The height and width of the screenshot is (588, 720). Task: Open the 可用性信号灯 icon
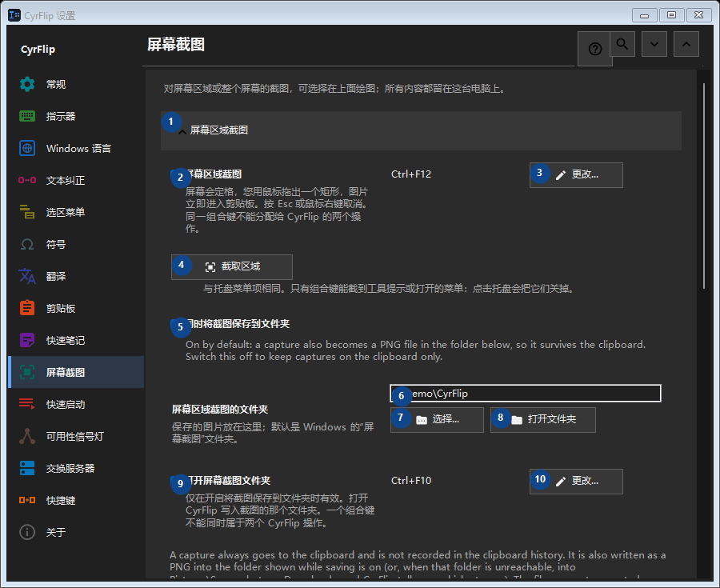click(27, 436)
